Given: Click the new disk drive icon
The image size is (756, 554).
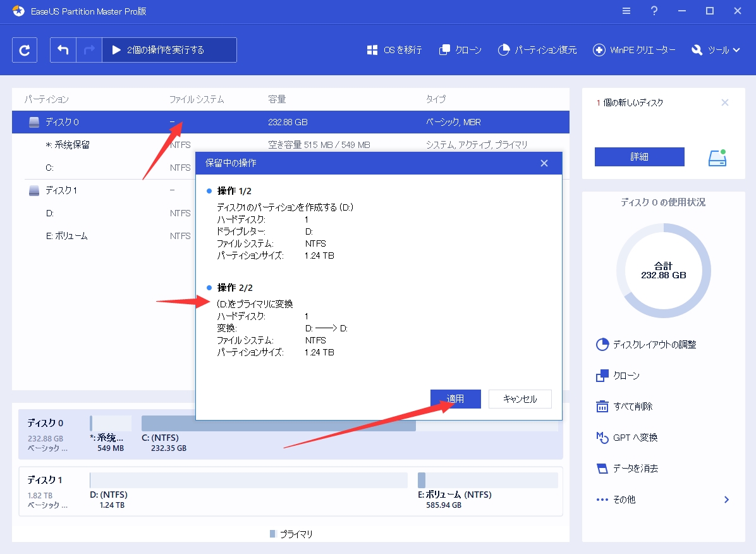Looking at the screenshot, I should (717, 158).
